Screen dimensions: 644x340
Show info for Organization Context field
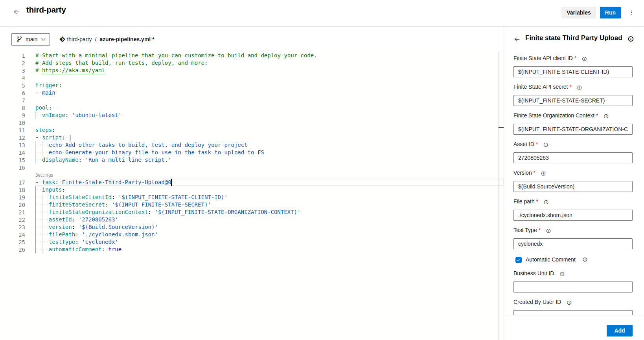point(606,116)
